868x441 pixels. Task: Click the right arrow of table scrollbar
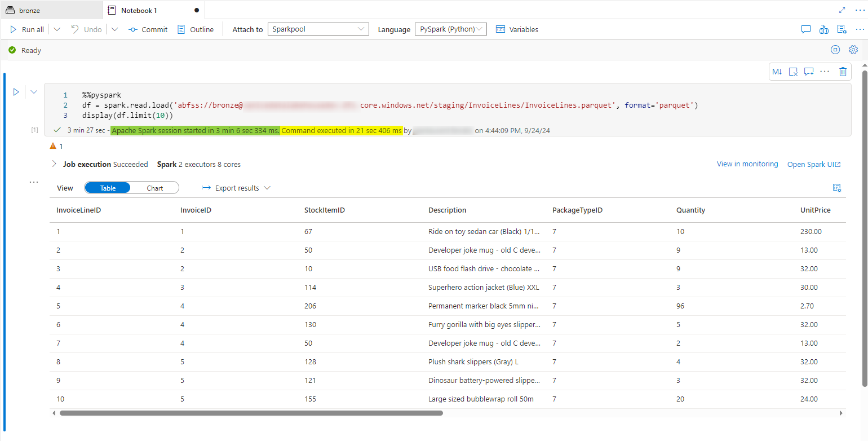tap(842, 413)
